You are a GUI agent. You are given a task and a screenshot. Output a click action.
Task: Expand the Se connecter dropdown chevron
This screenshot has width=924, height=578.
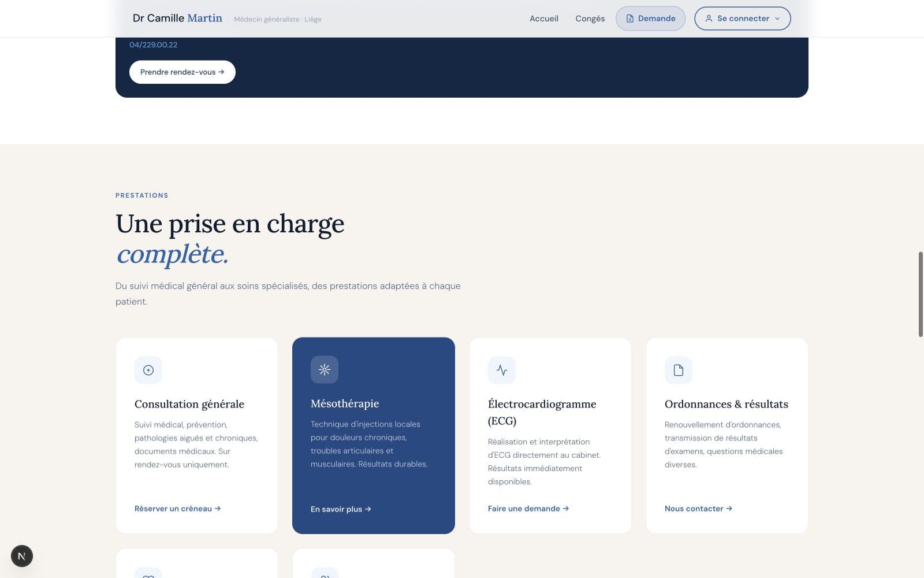click(x=777, y=18)
